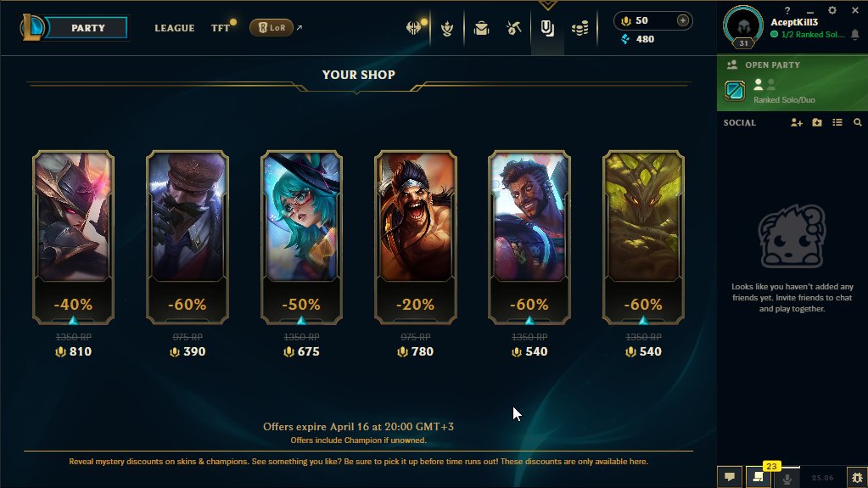Image resolution: width=868 pixels, height=488 pixels.
Task: Click the PARTY button
Action: click(x=87, y=28)
